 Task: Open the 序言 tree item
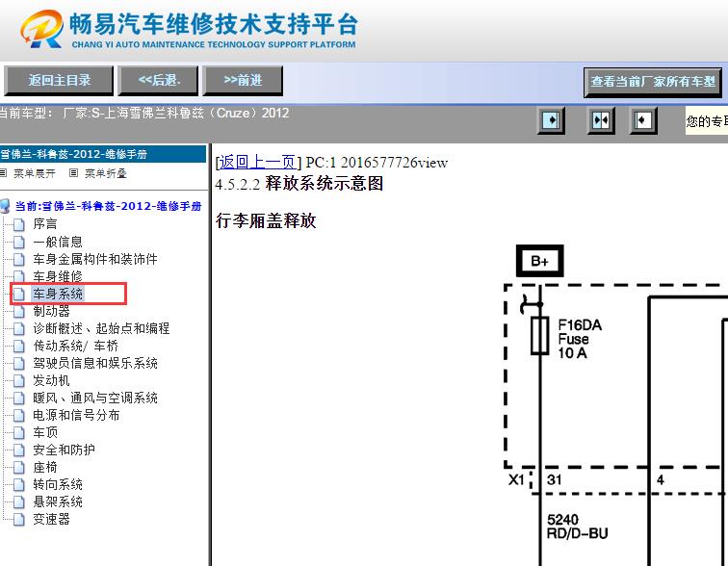(x=45, y=224)
